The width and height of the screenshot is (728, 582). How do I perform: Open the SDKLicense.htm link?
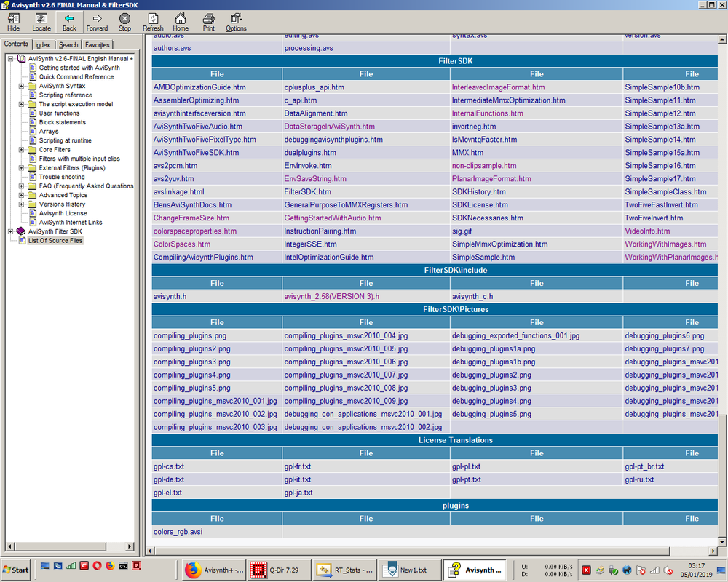pyautogui.click(x=480, y=204)
